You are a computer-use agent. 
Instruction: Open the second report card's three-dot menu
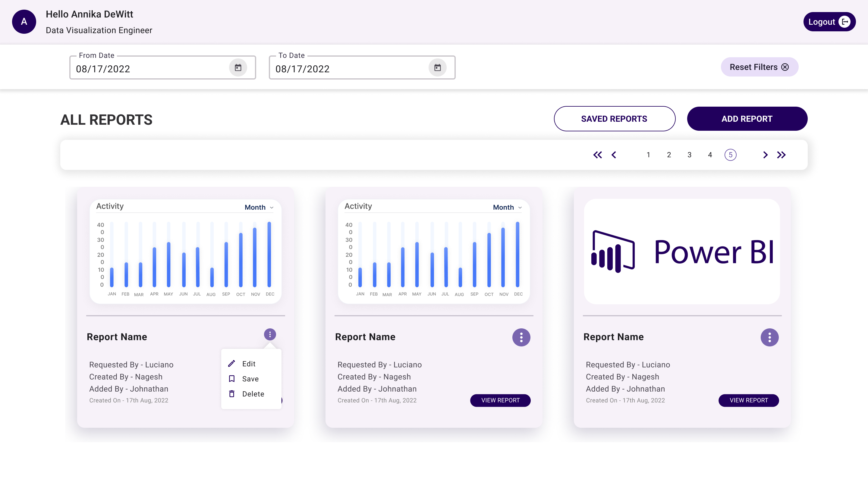click(x=521, y=337)
